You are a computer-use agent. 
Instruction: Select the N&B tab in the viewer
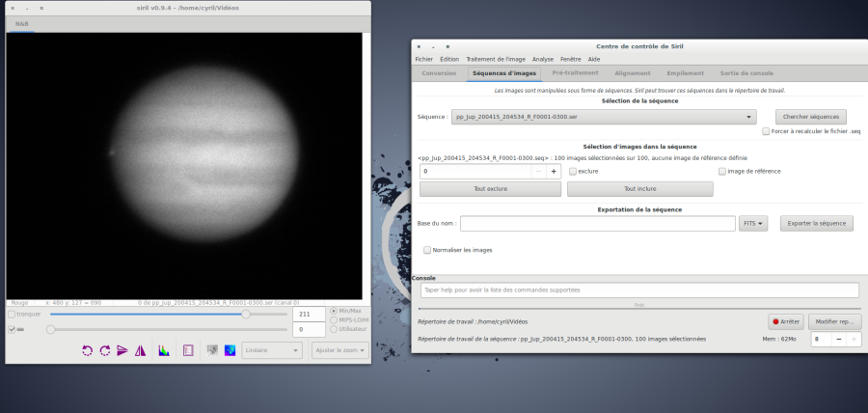pyautogui.click(x=22, y=24)
